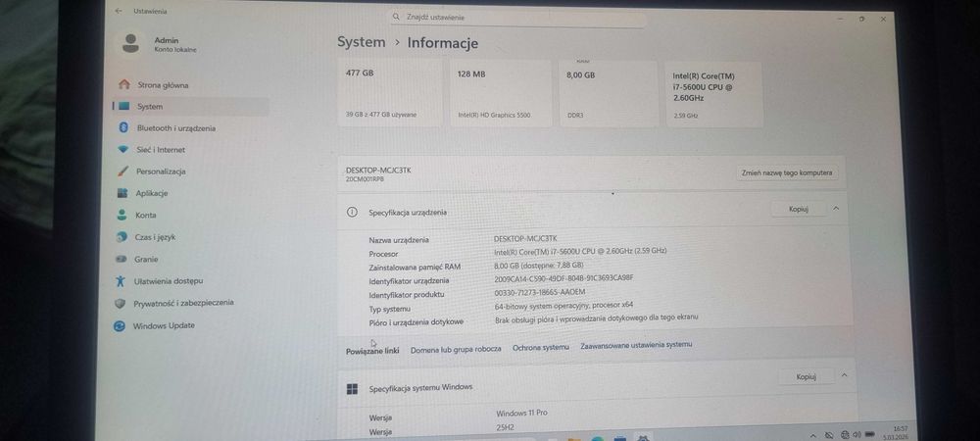The height and width of the screenshot is (441, 980).
Task: Open the Intel Core i7-5600U processor tile
Action: [714, 94]
